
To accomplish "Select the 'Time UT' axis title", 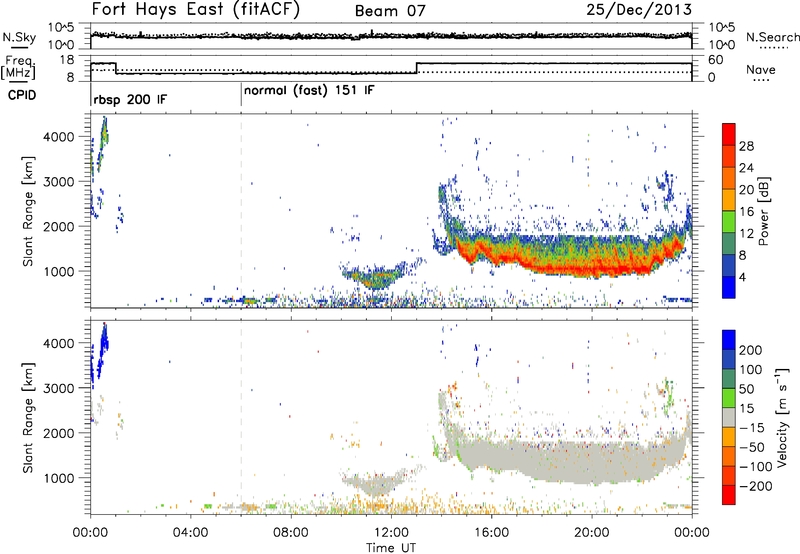I will (x=391, y=547).
